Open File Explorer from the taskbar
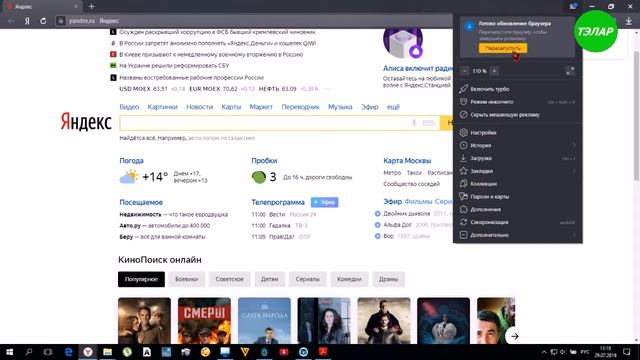 [x=107, y=352]
